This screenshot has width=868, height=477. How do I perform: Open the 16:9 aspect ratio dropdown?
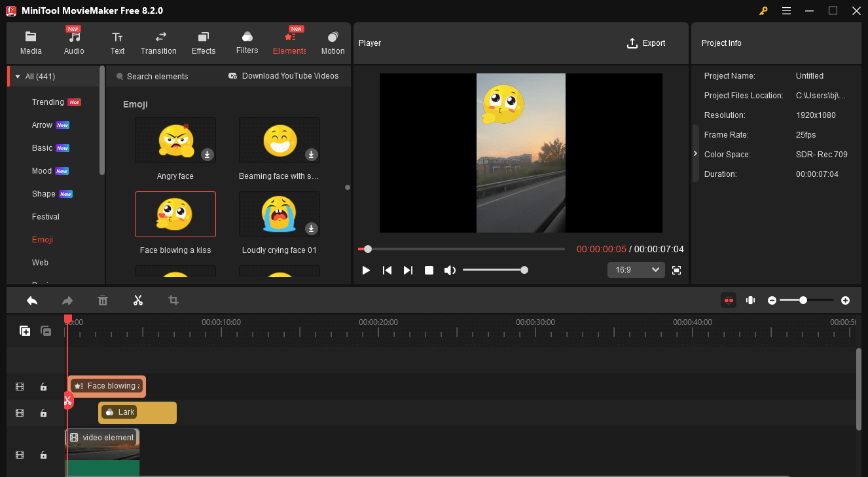[x=636, y=270]
